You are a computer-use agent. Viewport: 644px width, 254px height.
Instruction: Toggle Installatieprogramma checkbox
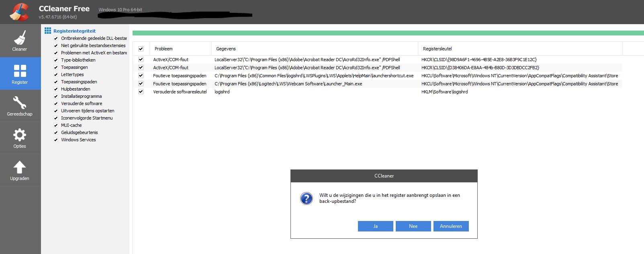pyautogui.click(x=56, y=97)
